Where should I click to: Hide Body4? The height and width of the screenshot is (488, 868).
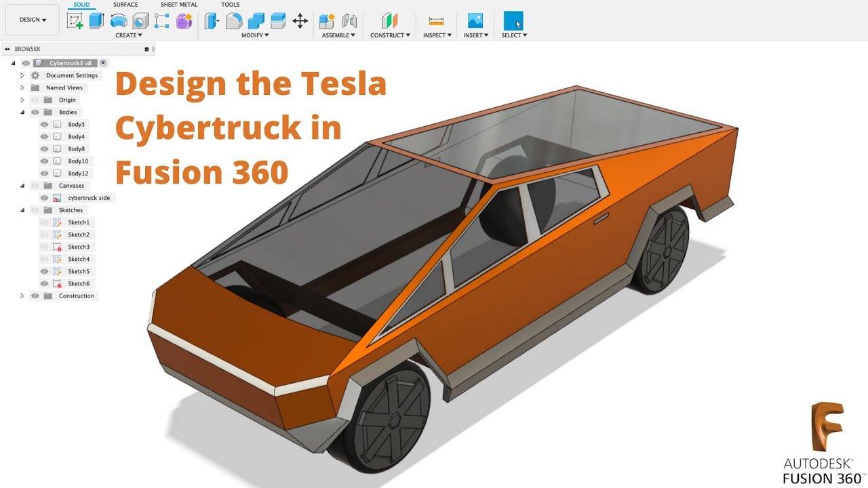44,137
